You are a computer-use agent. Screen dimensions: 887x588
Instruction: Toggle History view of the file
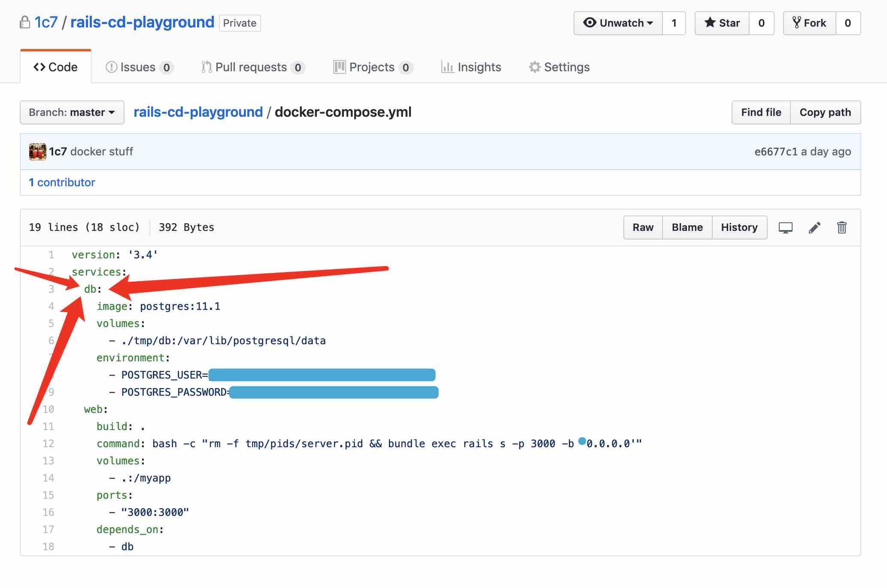[x=739, y=227]
